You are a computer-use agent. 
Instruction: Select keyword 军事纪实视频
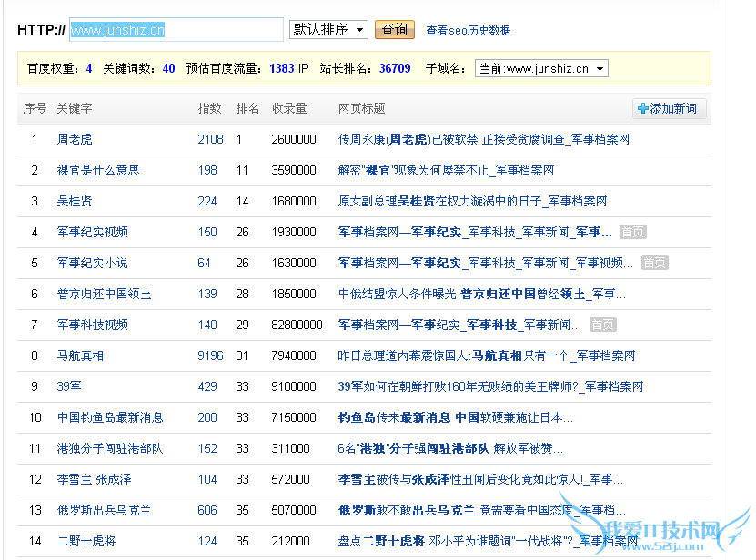92,232
